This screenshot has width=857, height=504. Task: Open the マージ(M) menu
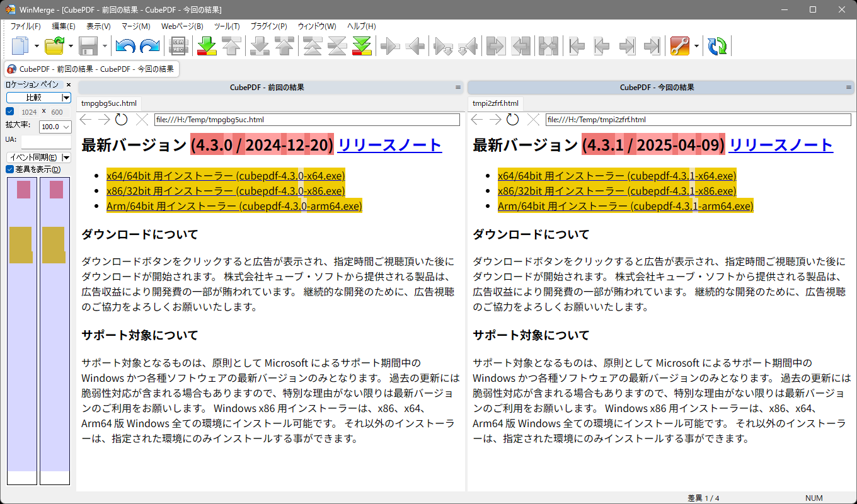[136, 26]
